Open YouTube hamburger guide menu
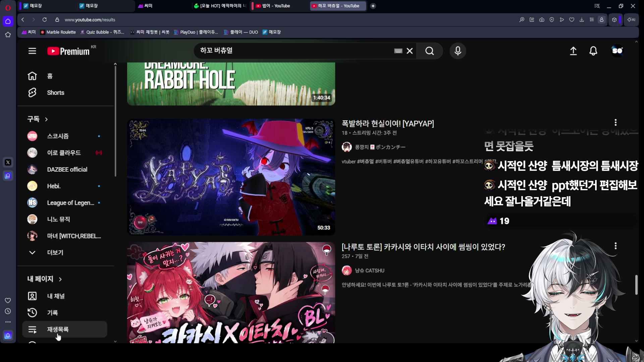The height and width of the screenshot is (362, 644). pos(32,51)
